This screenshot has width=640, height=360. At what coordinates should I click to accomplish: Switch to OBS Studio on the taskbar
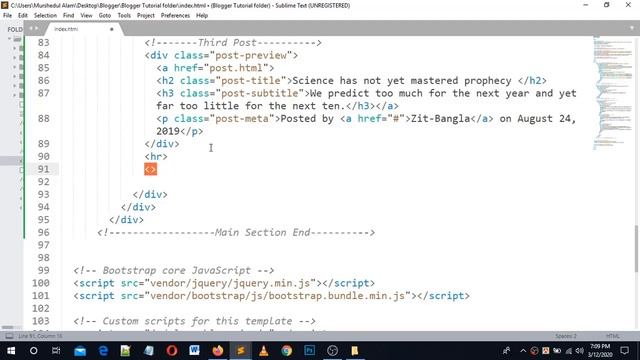[x=332, y=351]
